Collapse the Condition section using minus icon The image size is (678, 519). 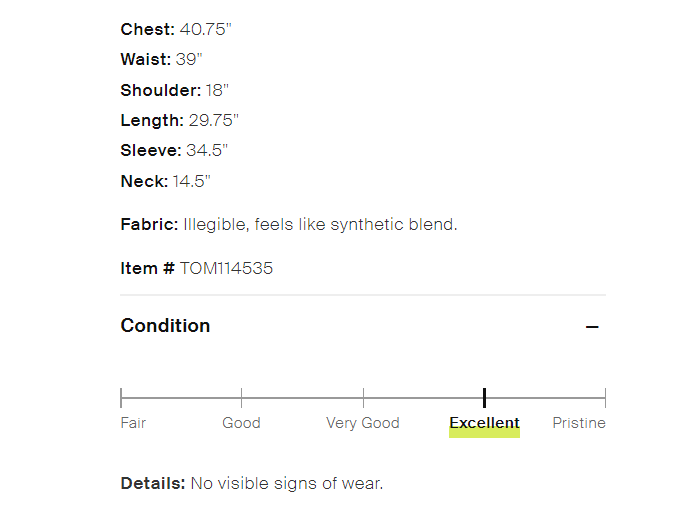click(x=592, y=327)
